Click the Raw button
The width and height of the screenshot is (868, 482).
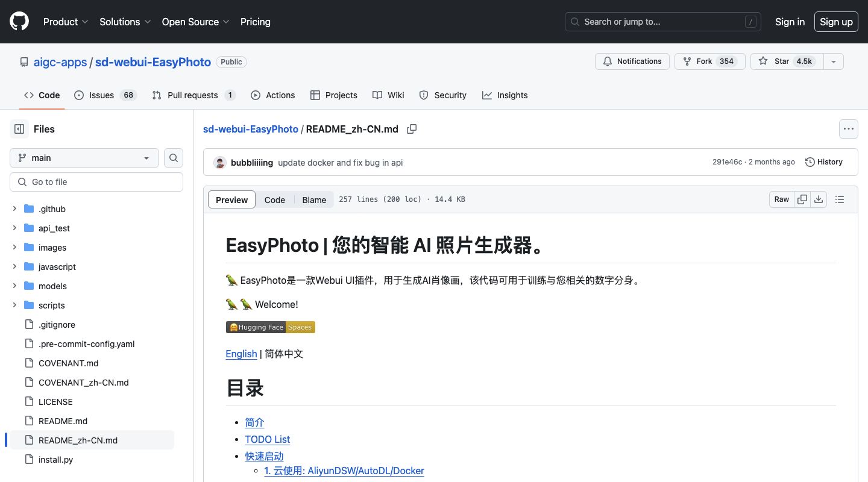782,199
